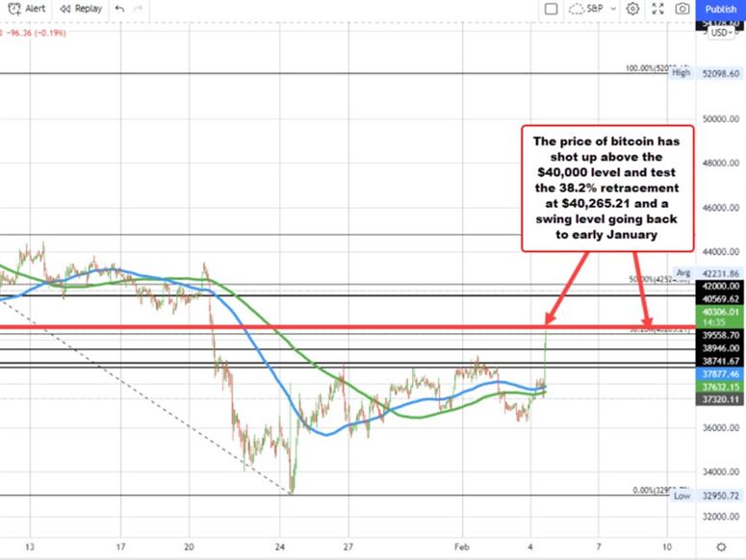Publish the chart idea

[720, 9]
